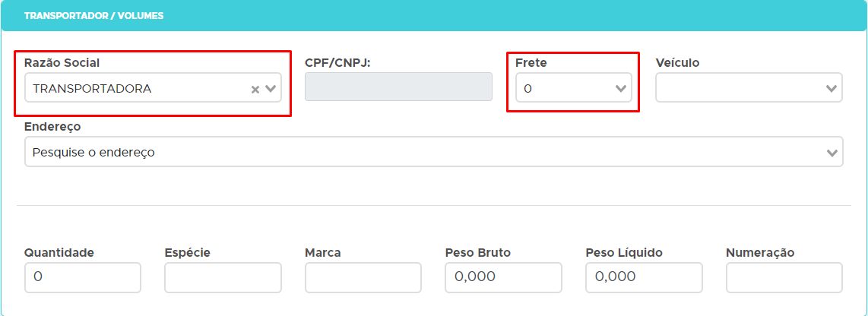Focus the Quantidade input field
Viewport: 868px width, 316px height.
point(83,277)
